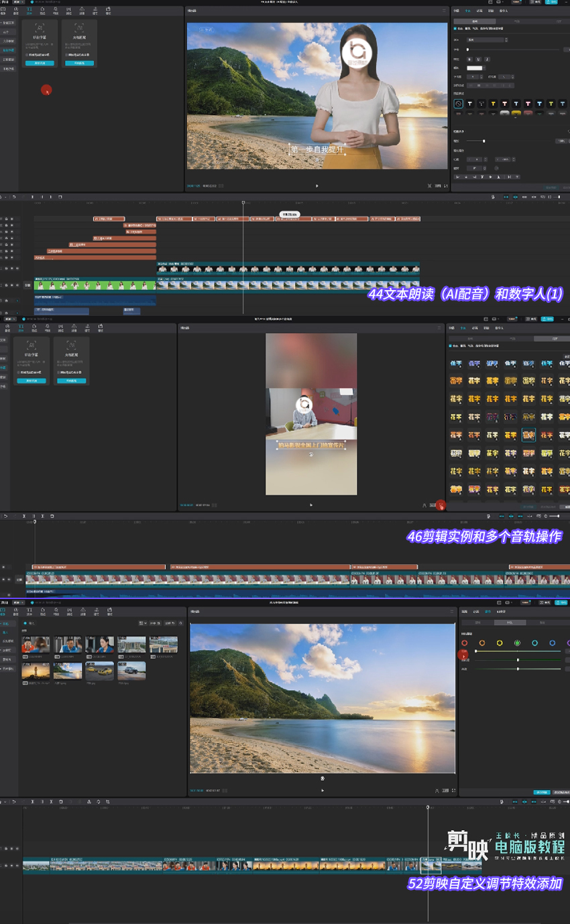The width and height of the screenshot is (570, 924).
Task: Open the 基础 sub-tab in lesson 46 text panel
Action: (470, 338)
